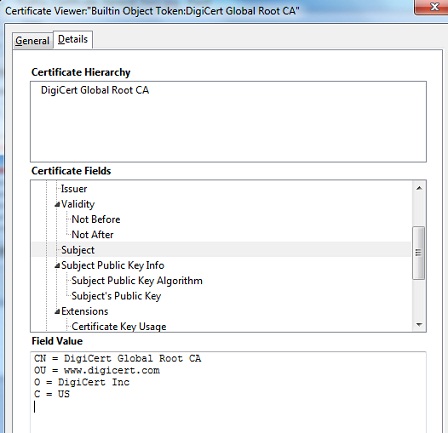Select the Subject's Public Key field
Image resolution: width=448 pixels, height=433 pixels.
(x=116, y=296)
